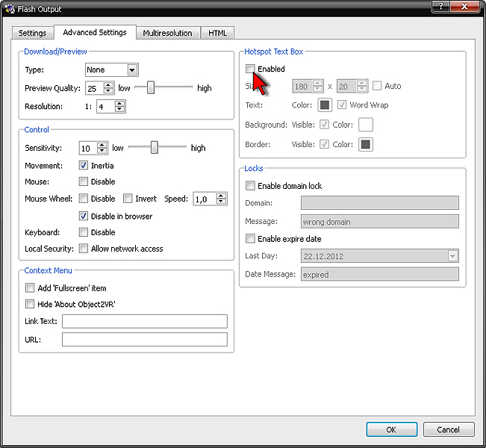The image size is (486, 448).
Task: Click the Preview Quality slider handle
Action: (x=151, y=87)
